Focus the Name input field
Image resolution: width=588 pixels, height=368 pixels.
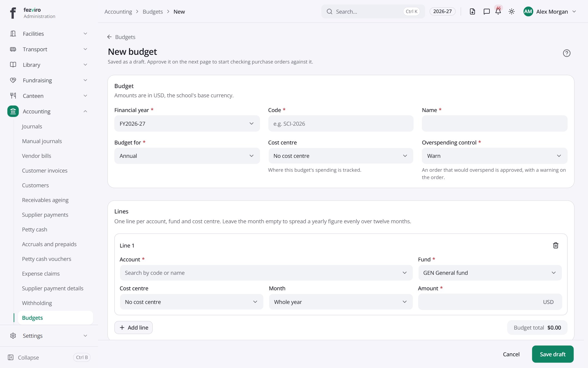pyautogui.click(x=495, y=123)
